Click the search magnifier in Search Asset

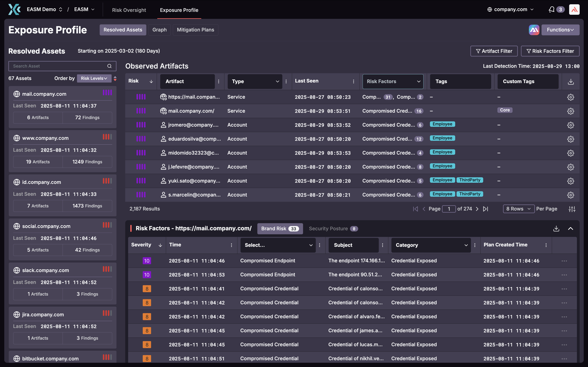click(x=109, y=66)
